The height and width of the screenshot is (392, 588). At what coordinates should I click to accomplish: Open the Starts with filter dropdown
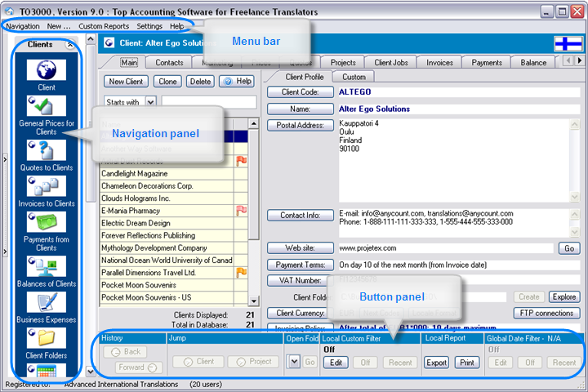(151, 102)
